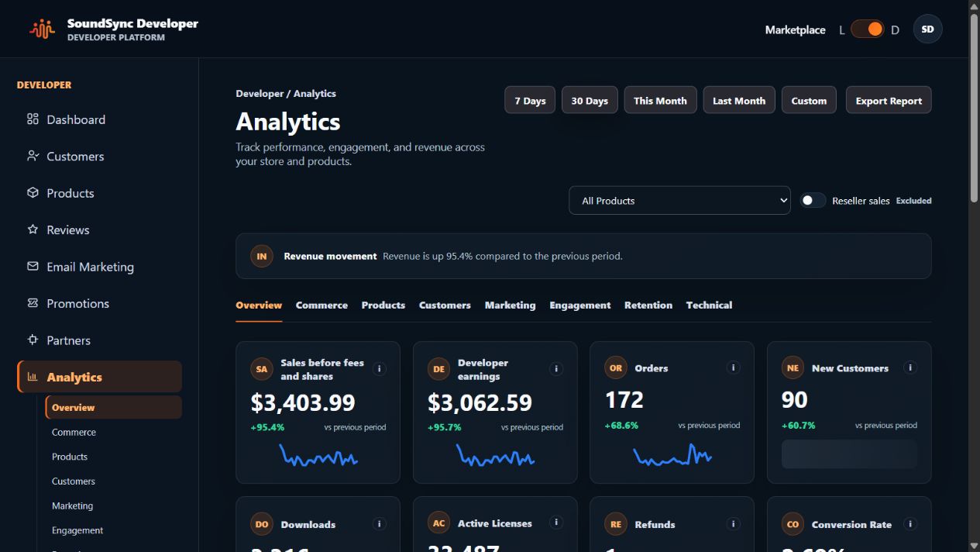Image resolution: width=980 pixels, height=552 pixels.
Task: Select the 30 Days range button
Action: tap(590, 100)
